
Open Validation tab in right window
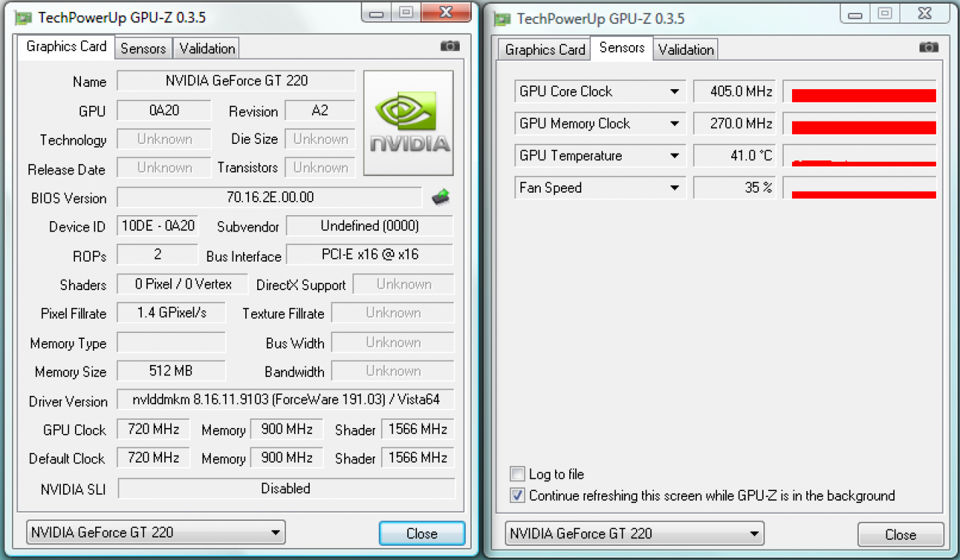[686, 49]
